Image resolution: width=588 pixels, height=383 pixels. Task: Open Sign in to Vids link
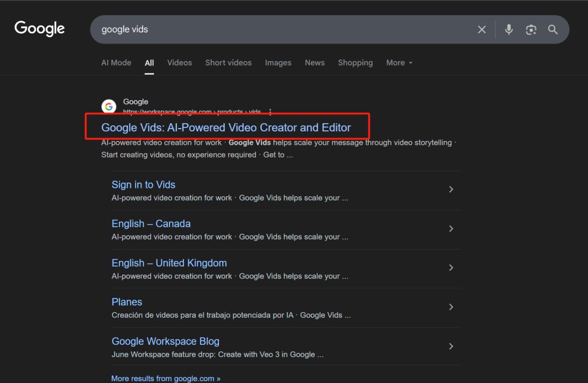tap(144, 185)
